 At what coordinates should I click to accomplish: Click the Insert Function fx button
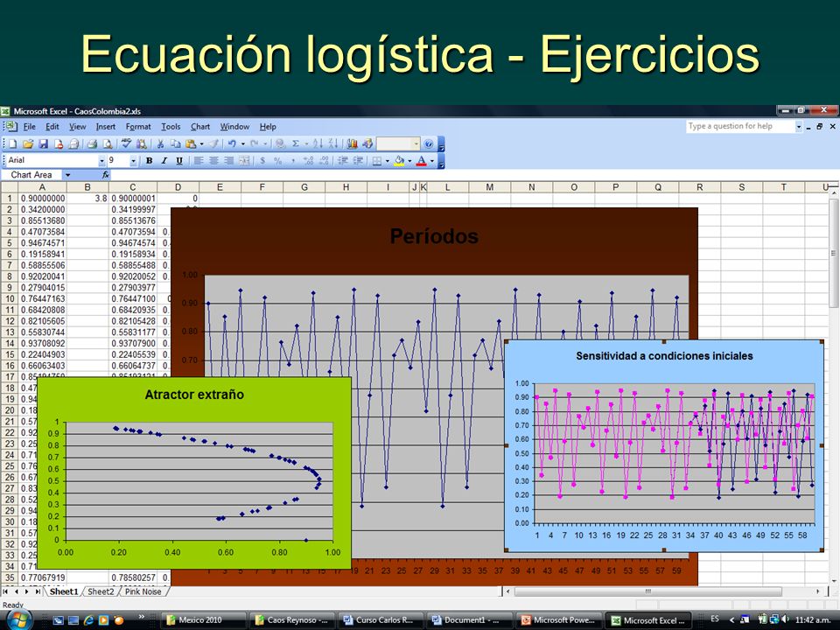106,175
